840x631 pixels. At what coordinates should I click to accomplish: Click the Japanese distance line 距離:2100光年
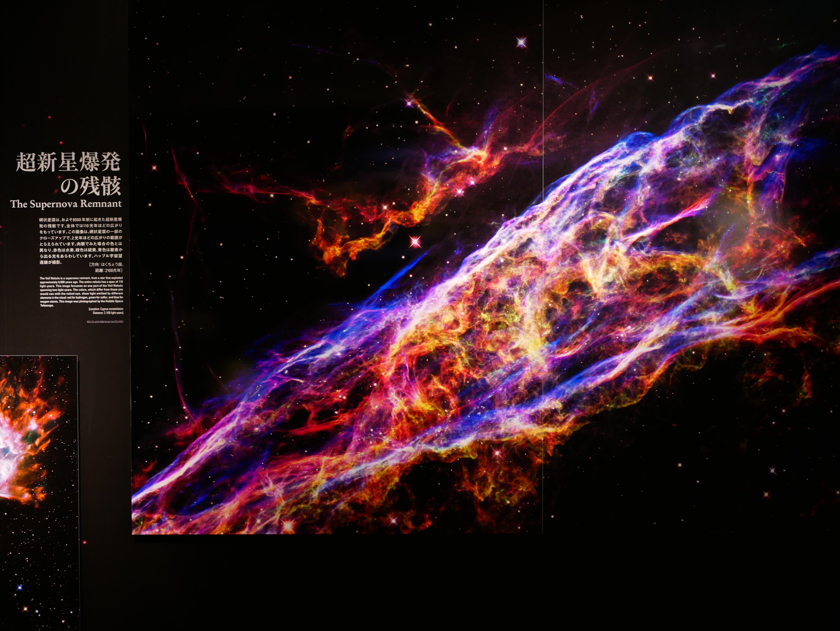[x=109, y=270]
